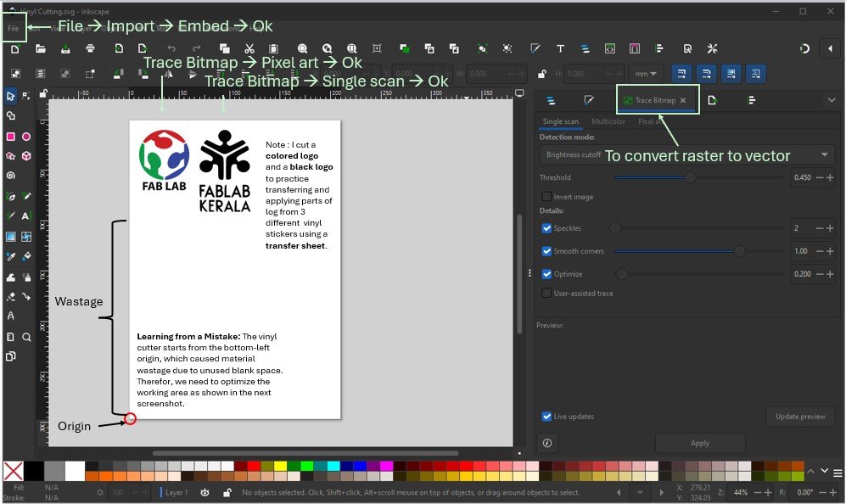Select the Star polygon tool

pos(10,156)
